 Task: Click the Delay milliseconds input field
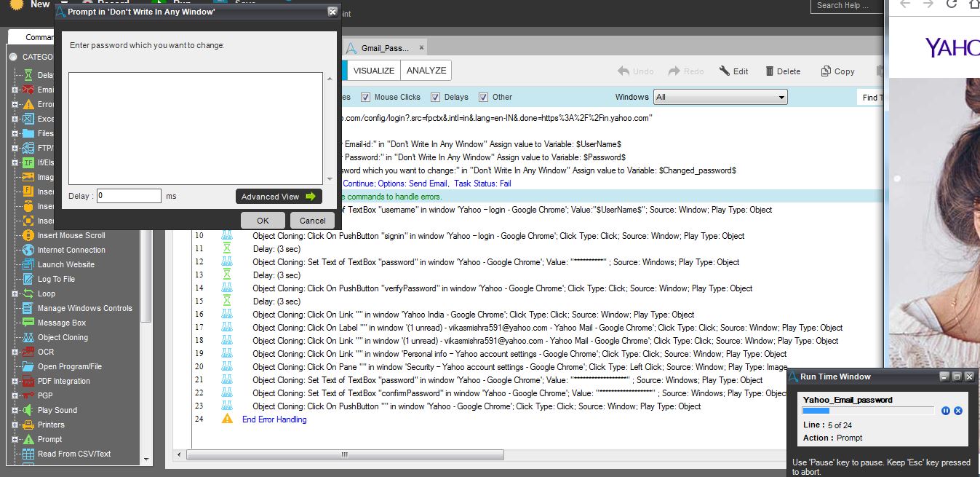(x=129, y=196)
